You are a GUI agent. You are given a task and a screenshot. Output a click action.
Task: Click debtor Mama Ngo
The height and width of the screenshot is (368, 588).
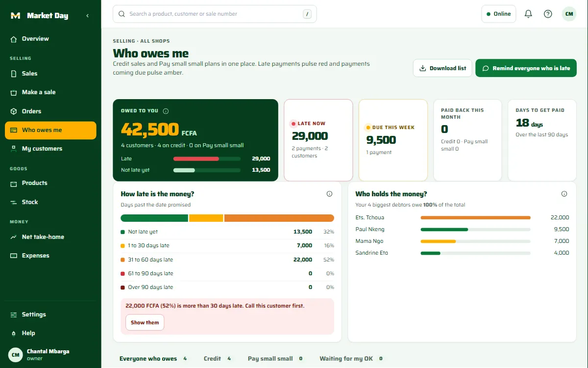pos(369,241)
